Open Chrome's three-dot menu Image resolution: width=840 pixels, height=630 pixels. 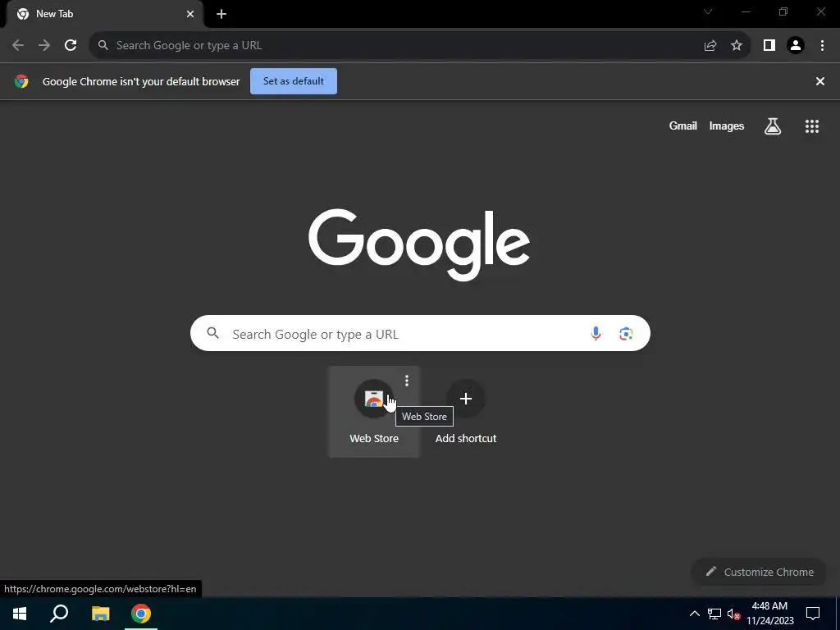tap(822, 46)
